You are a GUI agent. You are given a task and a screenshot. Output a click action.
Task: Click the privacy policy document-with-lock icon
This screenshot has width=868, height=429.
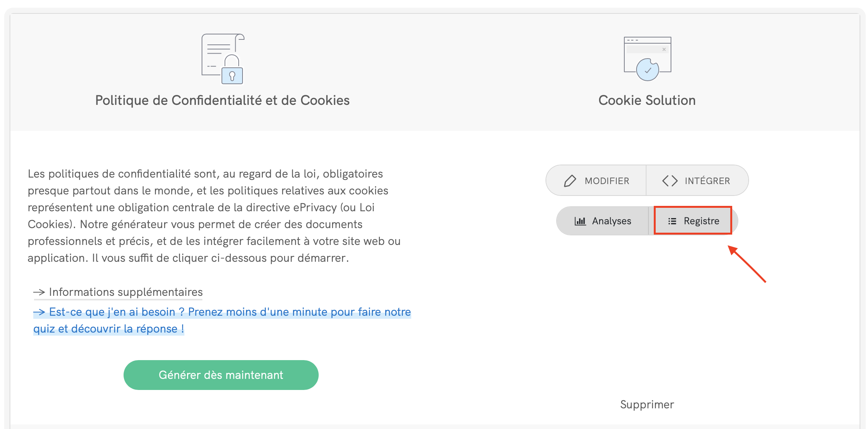pyautogui.click(x=223, y=59)
